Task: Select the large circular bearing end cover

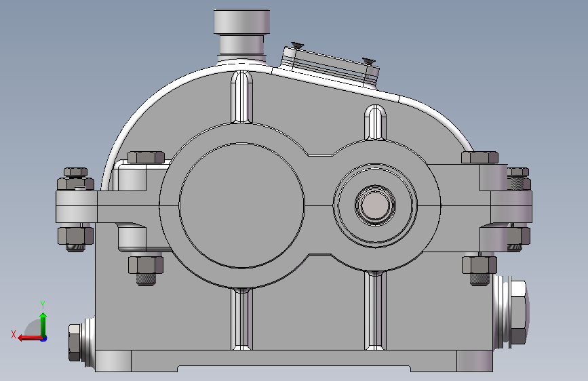Action: click(242, 205)
